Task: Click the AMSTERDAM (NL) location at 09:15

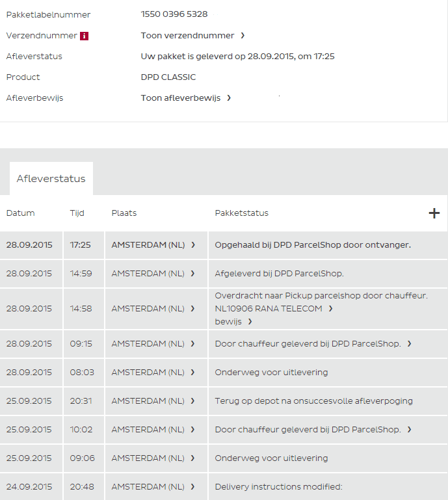Action: [x=148, y=344]
